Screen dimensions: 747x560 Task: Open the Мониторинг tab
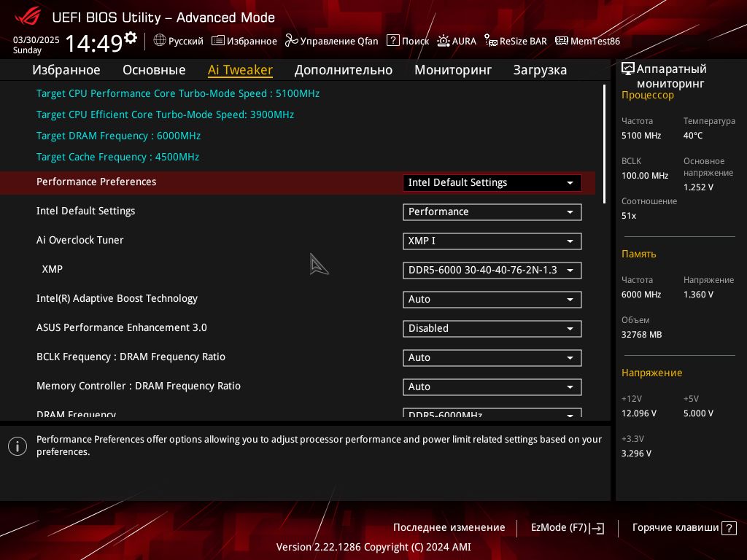(453, 70)
